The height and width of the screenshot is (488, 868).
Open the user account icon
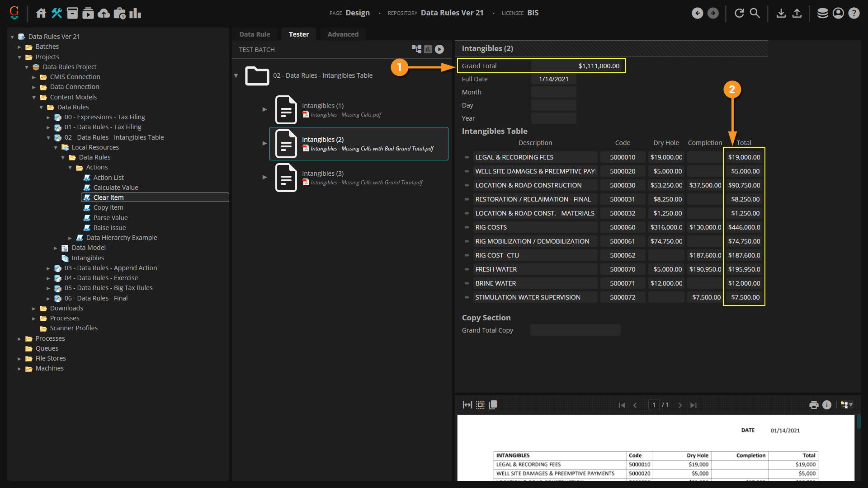coord(838,13)
